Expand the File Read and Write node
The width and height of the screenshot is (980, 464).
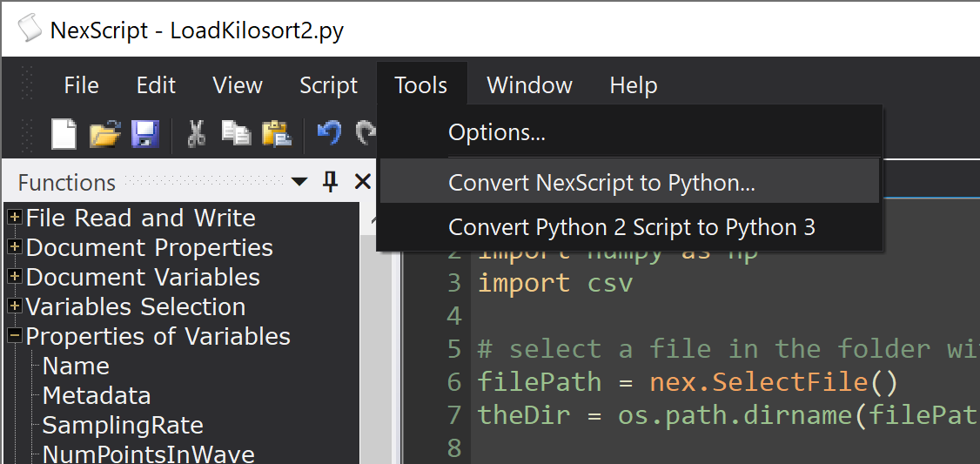15,219
